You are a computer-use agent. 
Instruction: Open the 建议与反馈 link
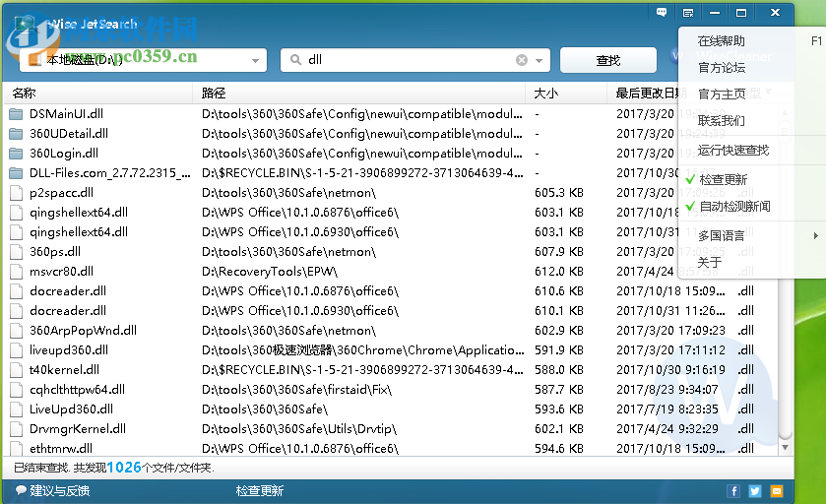click(59, 491)
